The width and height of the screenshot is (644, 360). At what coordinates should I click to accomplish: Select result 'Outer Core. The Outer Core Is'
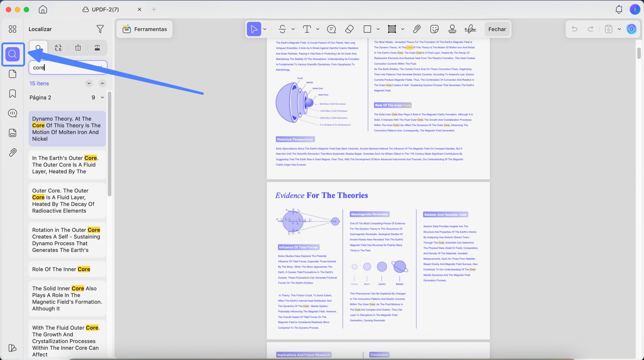click(x=67, y=200)
